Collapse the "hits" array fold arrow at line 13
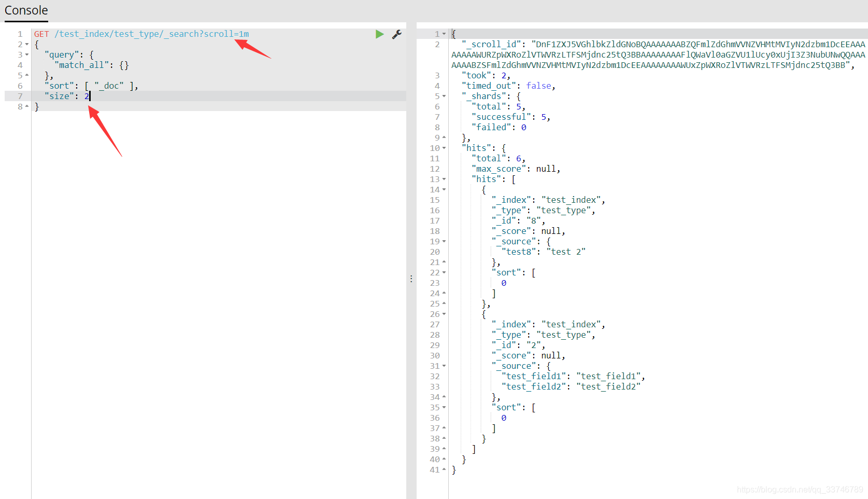Screen dimensions: 868x499 tap(444, 179)
